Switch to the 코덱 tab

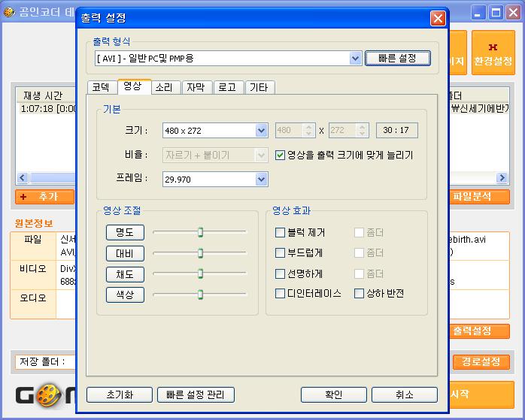coord(101,87)
